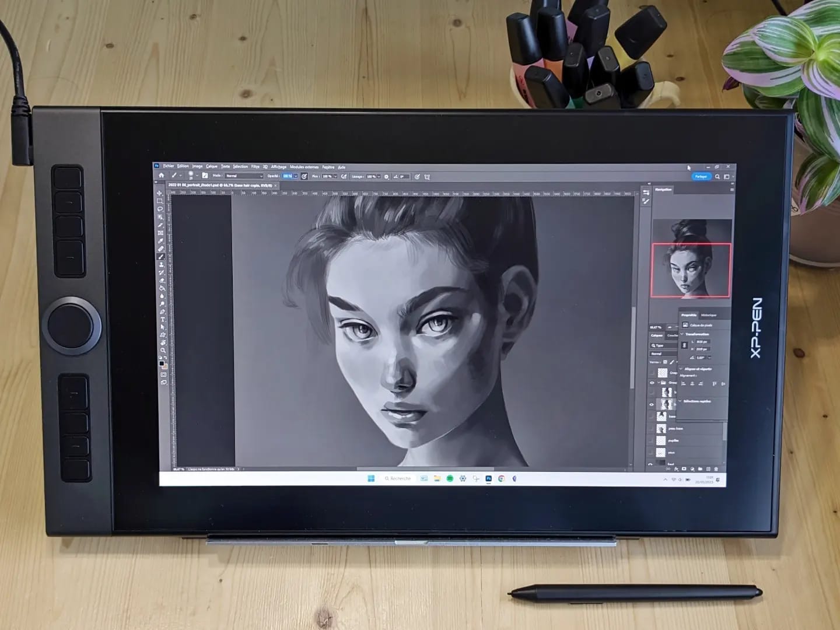This screenshot has width=840, height=630.
Task: Align left edges in Properties panel
Action: (684, 383)
